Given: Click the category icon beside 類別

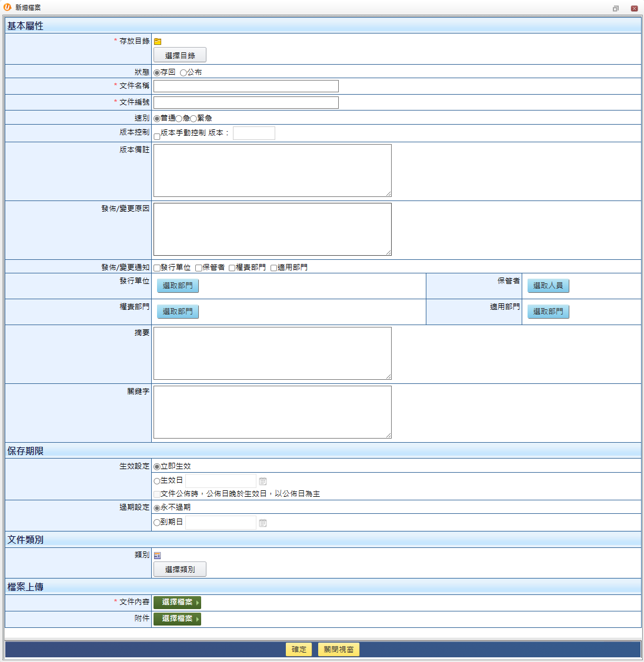Looking at the screenshot, I should click(157, 556).
